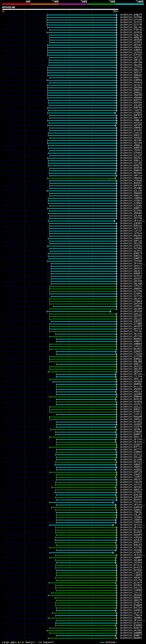Click the UniRef100_A5AEP0 label

[x=131, y=289]
